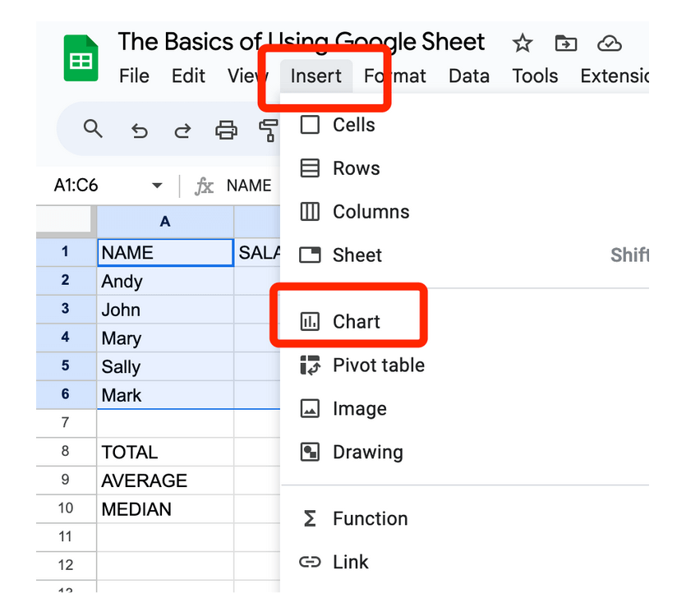
Task: Print the spreadsheet
Action: pyautogui.click(x=226, y=130)
